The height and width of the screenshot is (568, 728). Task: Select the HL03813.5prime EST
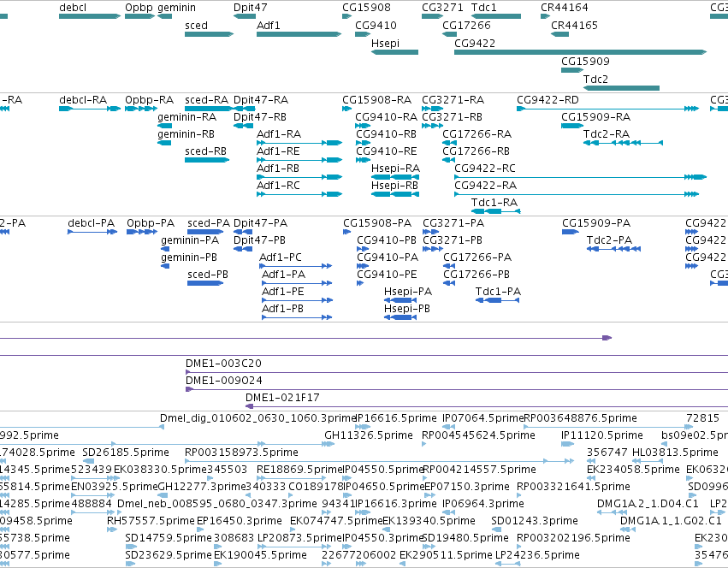point(649,461)
